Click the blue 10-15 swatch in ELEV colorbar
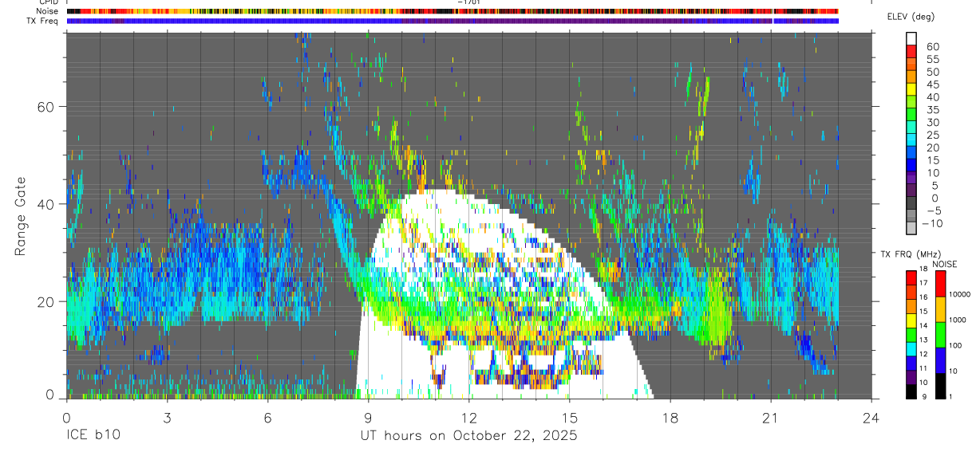Screen dimensions: 980x452 click(x=911, y=166)
